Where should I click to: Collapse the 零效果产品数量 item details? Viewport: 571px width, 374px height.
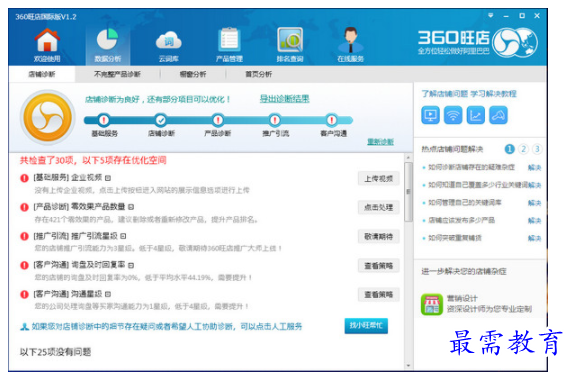[131, 207]
